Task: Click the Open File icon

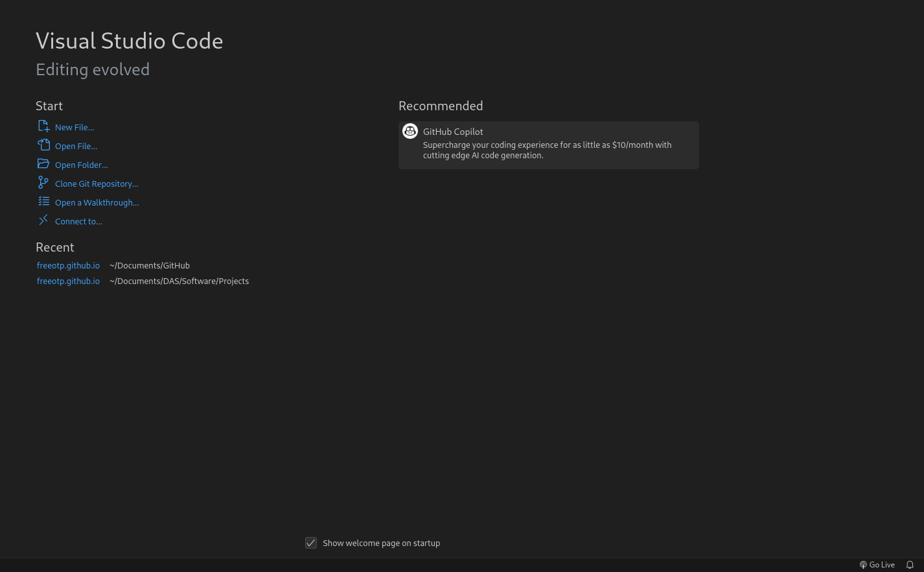Action: (43, 145)
